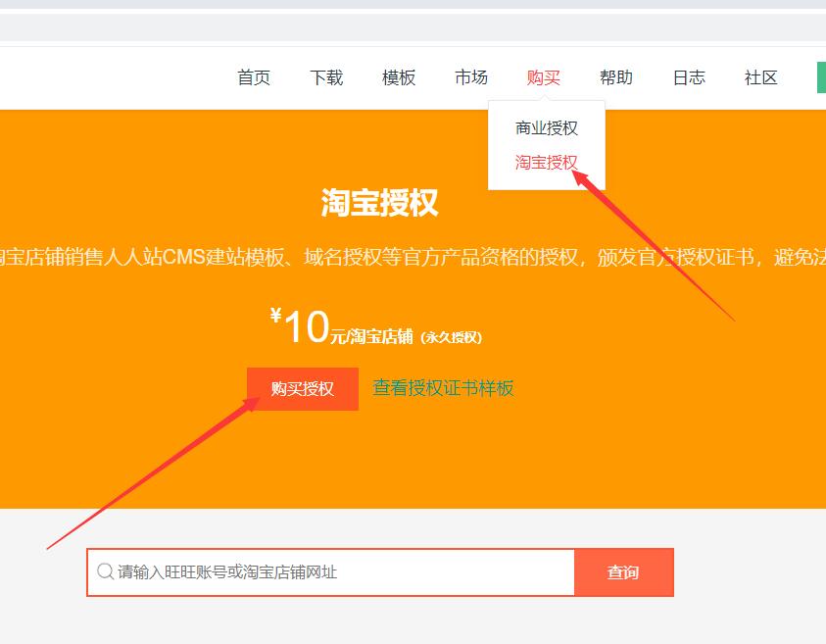Open the 模板 menu item
826x644 pixels.
coord(399,77)
